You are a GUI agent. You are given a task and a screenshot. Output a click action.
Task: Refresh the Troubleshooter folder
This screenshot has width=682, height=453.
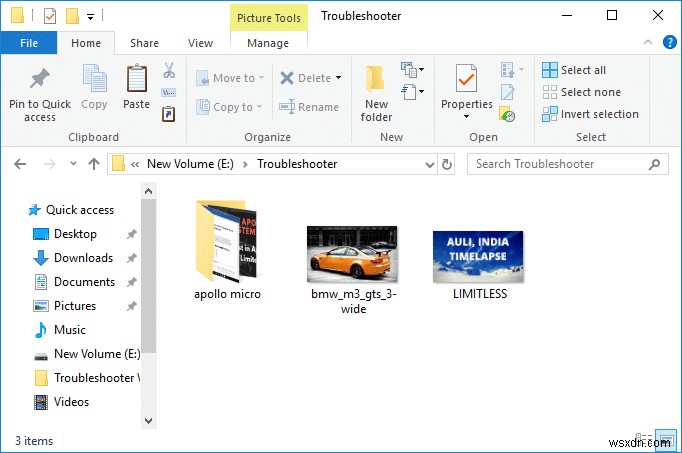click(x=446, y=164)
